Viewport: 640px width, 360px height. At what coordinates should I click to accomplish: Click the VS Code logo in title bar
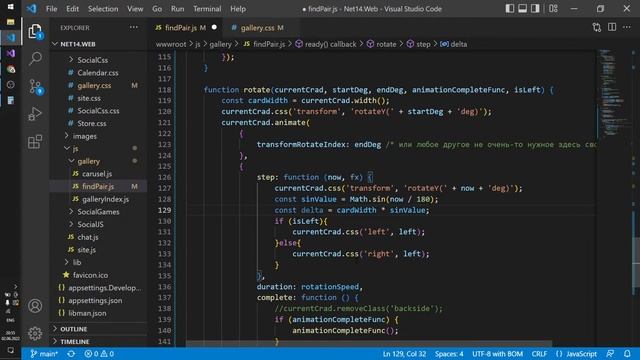click(x=31, y=9)
